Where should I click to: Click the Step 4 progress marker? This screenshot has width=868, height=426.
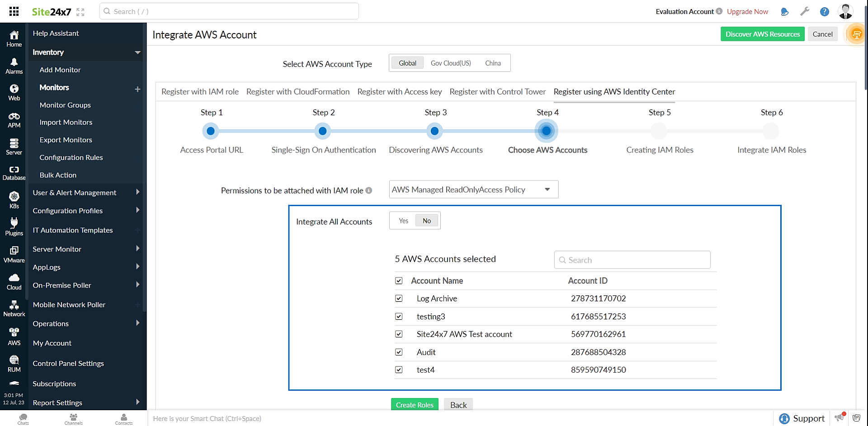[x=547, y=131]
